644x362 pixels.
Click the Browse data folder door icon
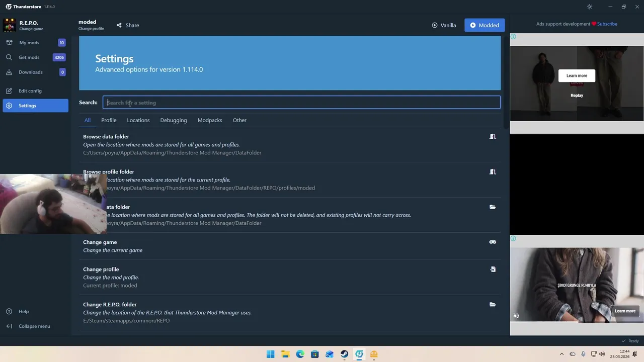(x=493, y=137)
